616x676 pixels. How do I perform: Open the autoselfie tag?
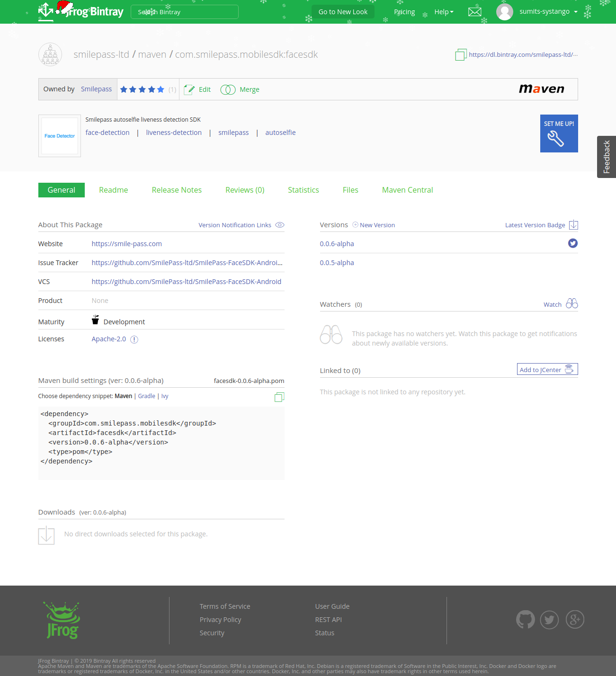click(280, 133)
